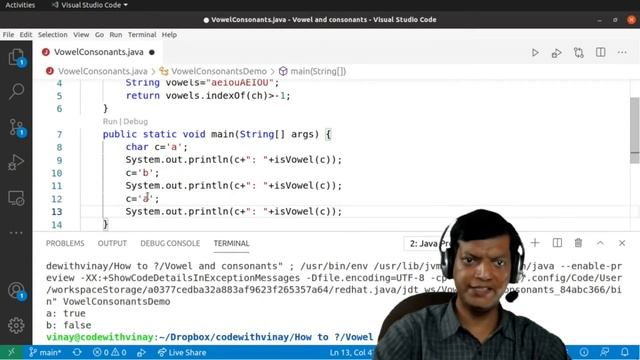Open the Accounts menu icon
The width and height of the screenshot is (640, 360).
pyautogui.click(x=16, y=291)
